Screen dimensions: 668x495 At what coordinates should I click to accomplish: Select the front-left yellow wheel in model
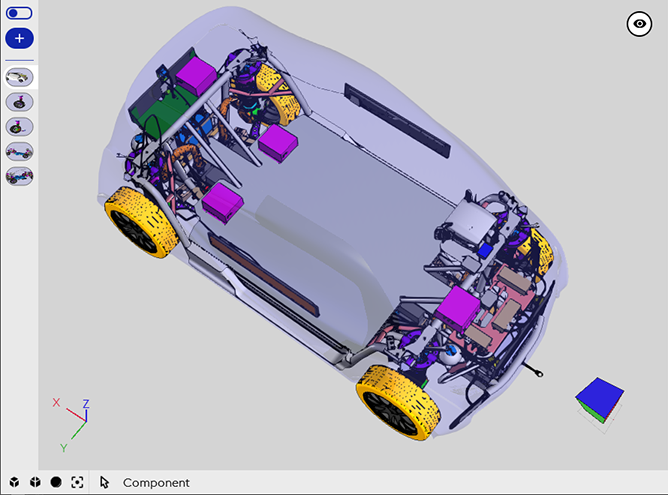click(141, 222)
